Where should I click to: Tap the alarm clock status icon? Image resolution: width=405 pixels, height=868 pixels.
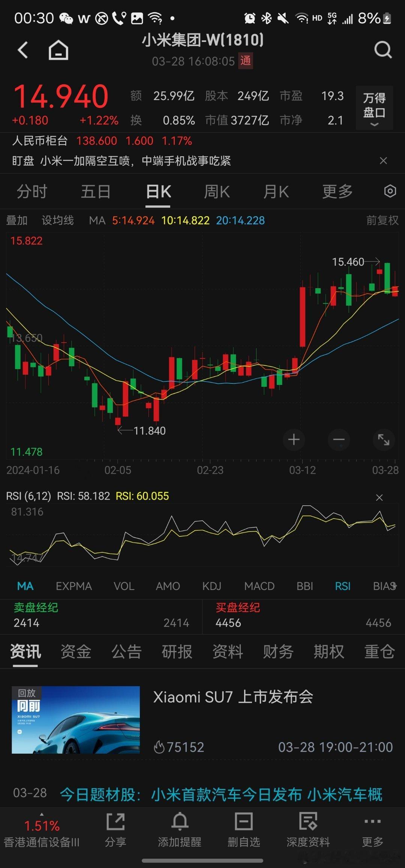pyautogui.click(x=250, y=18)
